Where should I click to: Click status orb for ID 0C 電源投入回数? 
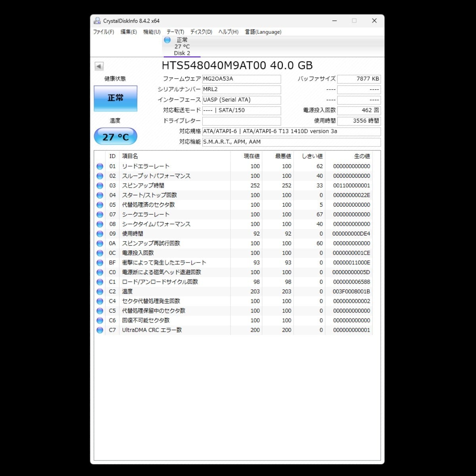point(100,253)
